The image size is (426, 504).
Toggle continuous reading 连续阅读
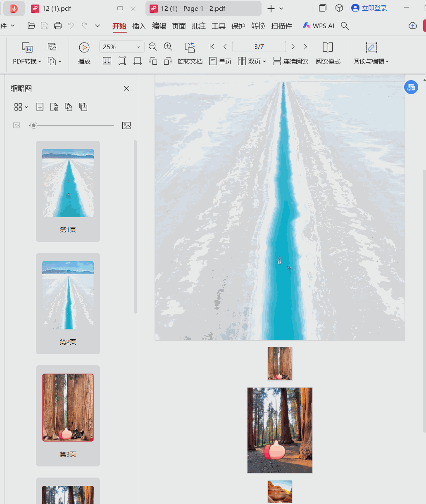pyautogui.click(x=291, y=61)
